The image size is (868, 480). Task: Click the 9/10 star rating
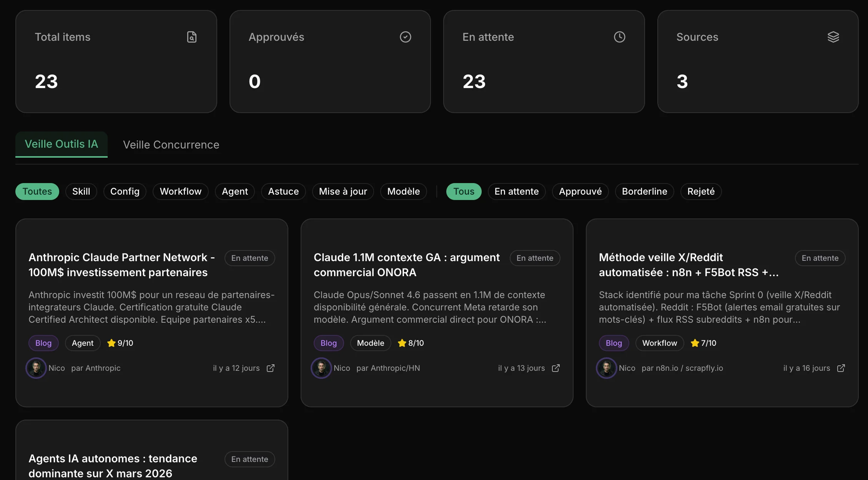(x=120, y=343)
